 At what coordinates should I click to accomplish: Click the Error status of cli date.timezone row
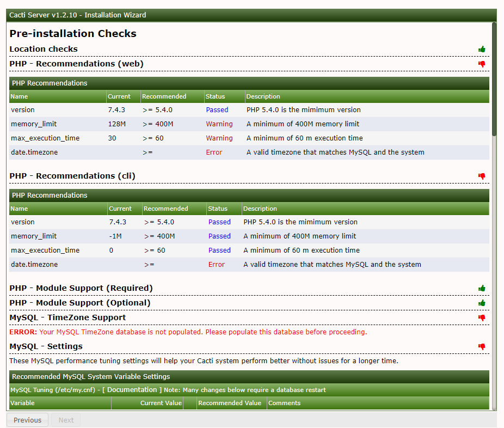coord(216,265)
